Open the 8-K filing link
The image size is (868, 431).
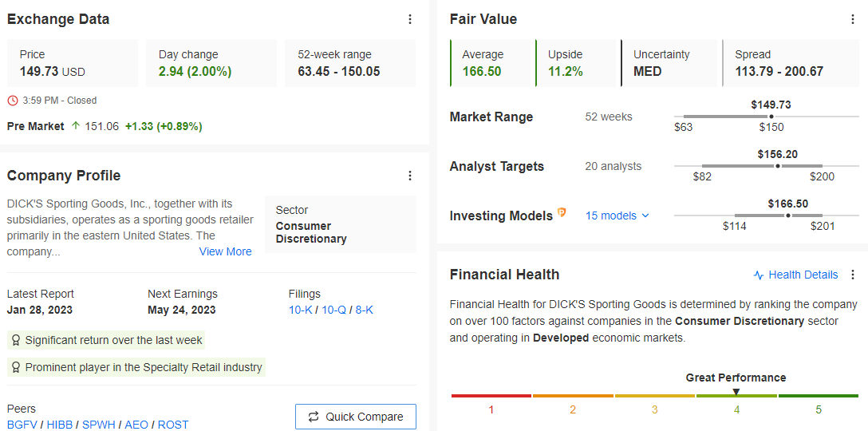coord(365,310)
